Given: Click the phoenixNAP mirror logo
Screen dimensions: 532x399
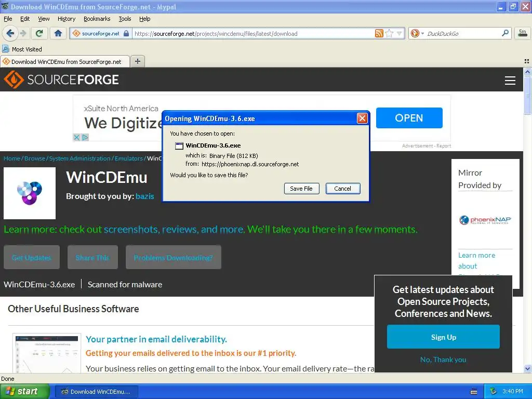Looking at the screenshot, I should [x=485, y=220].
